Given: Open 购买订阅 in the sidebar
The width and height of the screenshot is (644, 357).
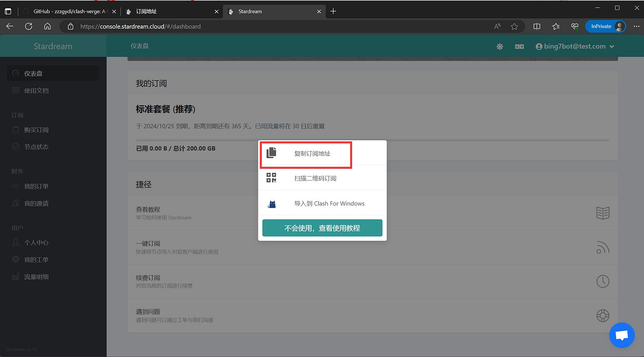Looking at the screenshot, I should (x=53, y=130).
